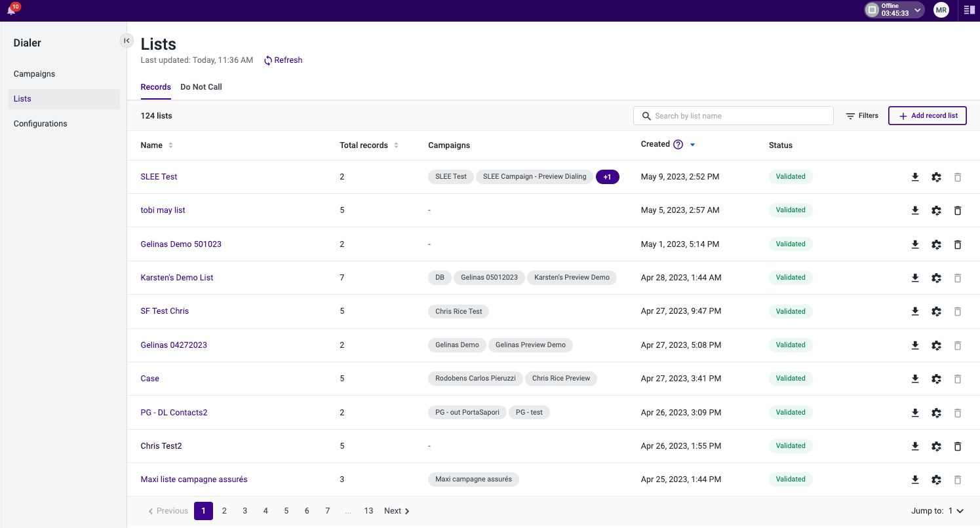Delete the tobi may list
Screen dimensions: 980x528
(x=957, y=210)
